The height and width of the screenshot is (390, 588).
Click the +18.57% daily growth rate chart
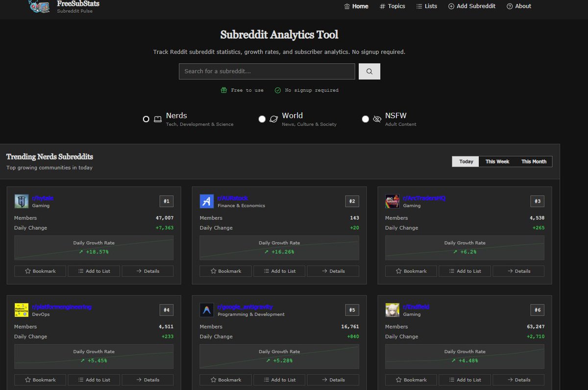point(94,247)
